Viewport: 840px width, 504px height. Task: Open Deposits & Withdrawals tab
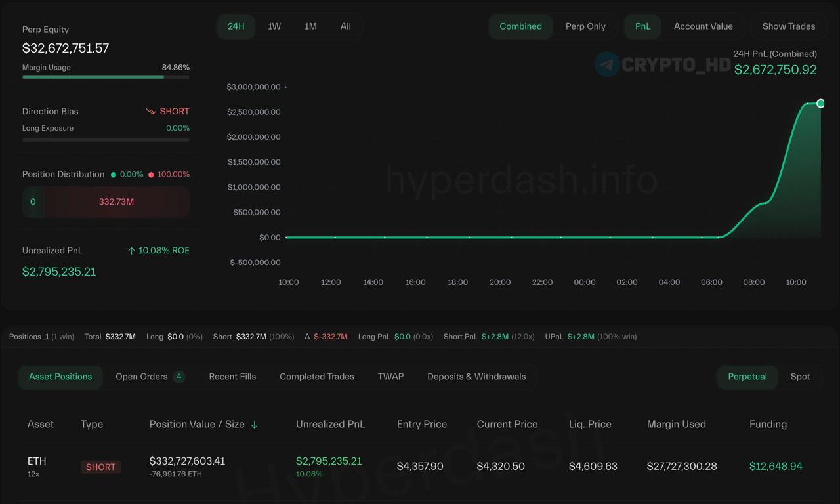(476, 377)
